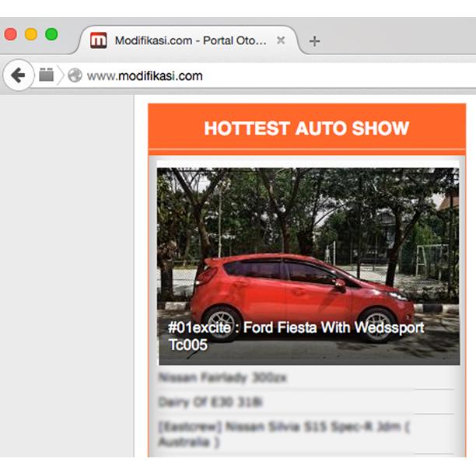Open the red Ford Fiesta featured image
The height and width of the screenshot is (476, 476).
pos(308,266)
